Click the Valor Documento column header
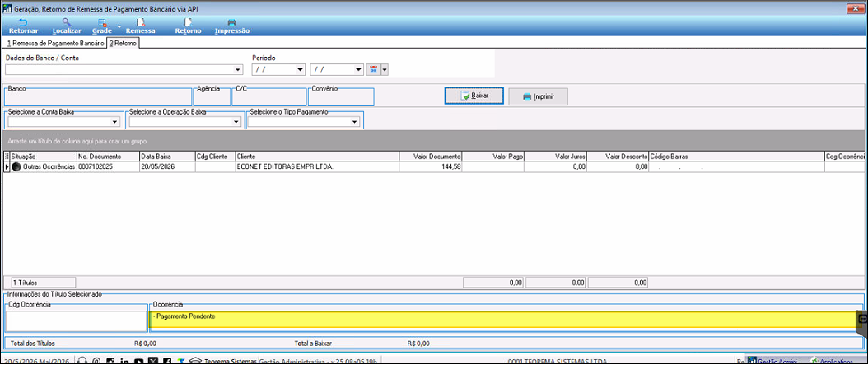 [x=431, y=157]
